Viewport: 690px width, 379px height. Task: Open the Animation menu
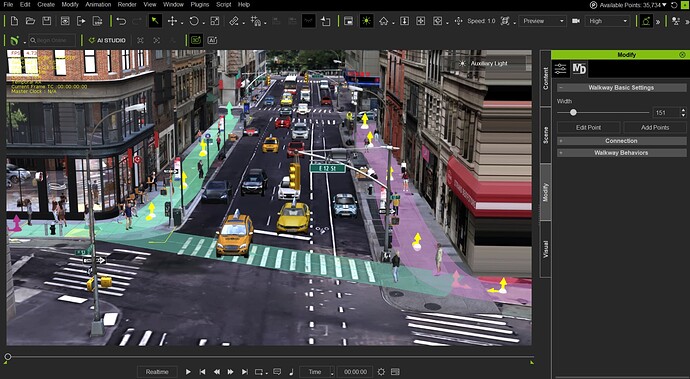[98, 5]
